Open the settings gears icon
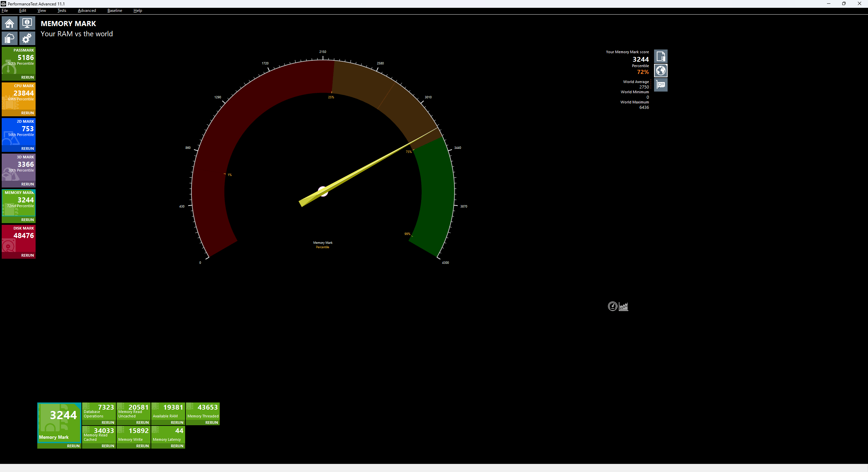 tap(27, 38)
